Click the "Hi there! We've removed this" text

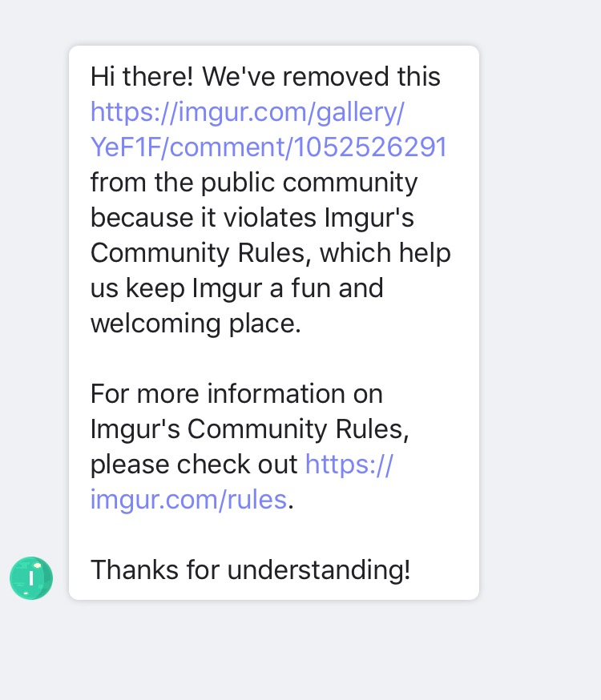265,77
